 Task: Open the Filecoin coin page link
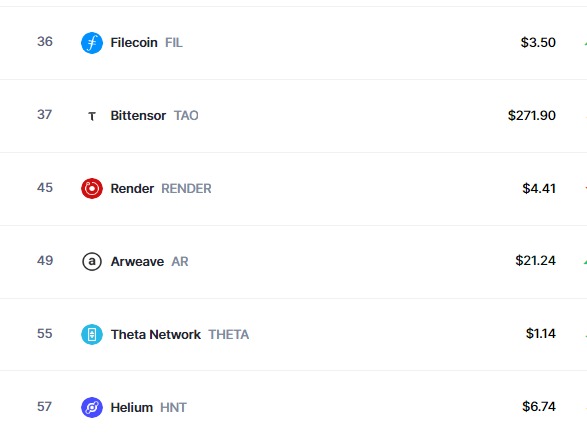(134, 43)
